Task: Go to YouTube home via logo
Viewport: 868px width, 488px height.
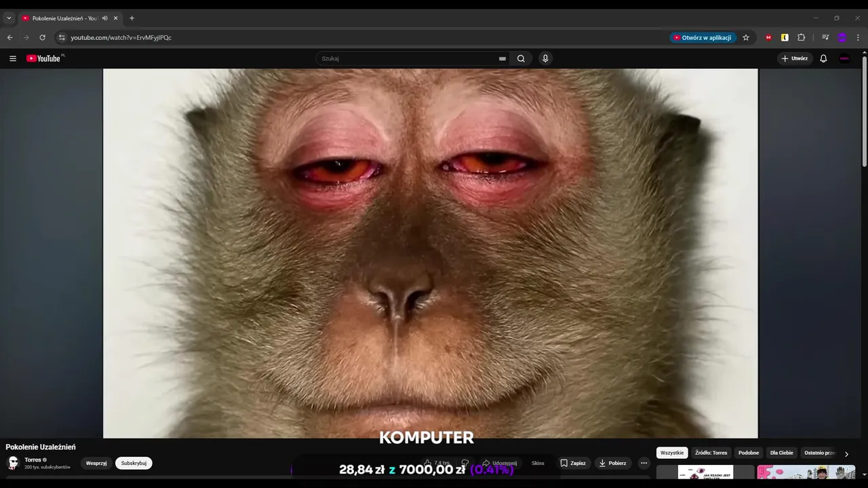Action: click(x=45, y=58)
